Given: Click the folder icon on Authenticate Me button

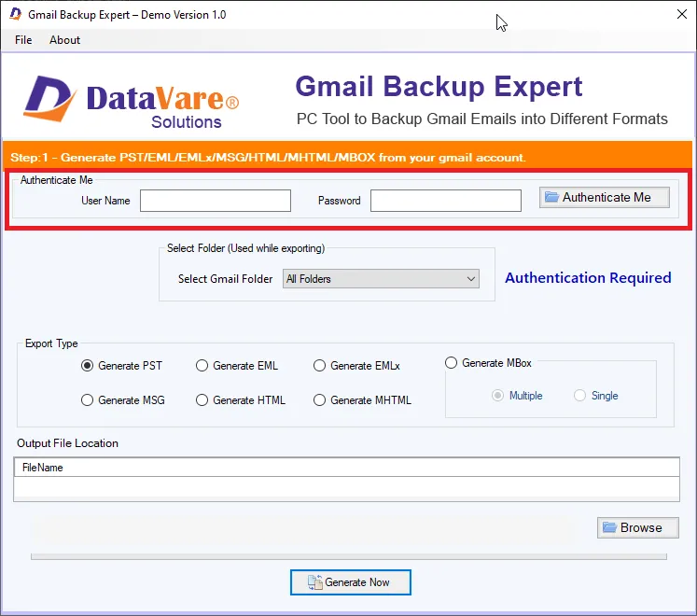Looking at the screenshot, I should point(551,197).
